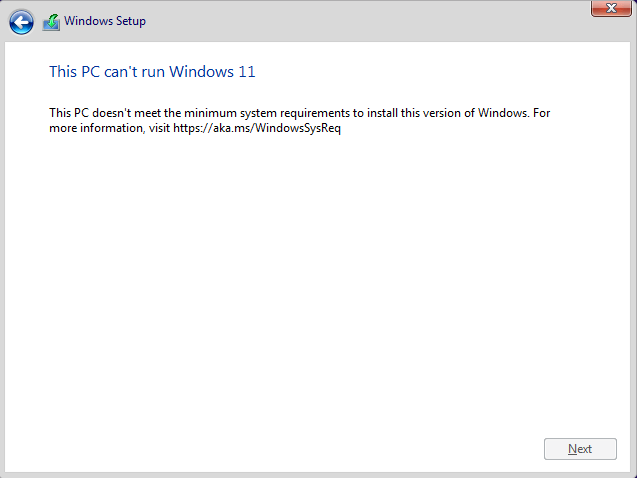Click the Next button
Screen dimensions: 637x478
click(x=580, y=449)
